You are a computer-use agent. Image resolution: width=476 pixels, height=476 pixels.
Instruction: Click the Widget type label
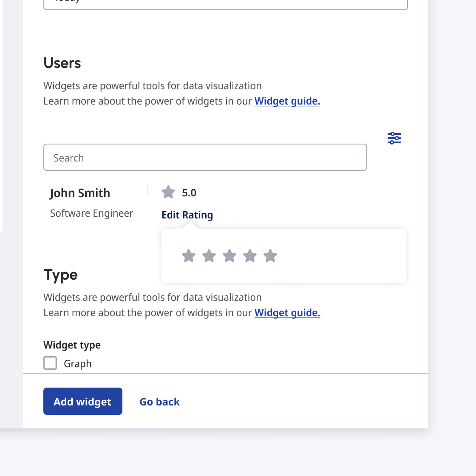[72, 345]
